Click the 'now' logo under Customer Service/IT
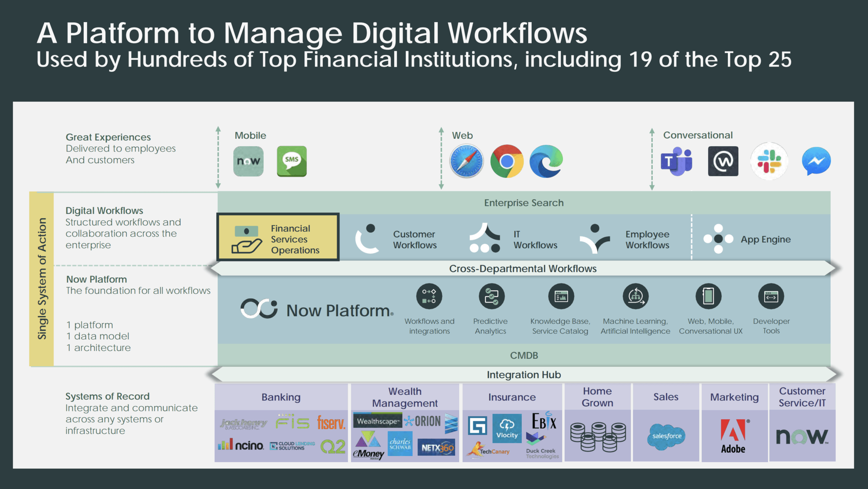This screenshot has height=489, width=868. point(802,436)
